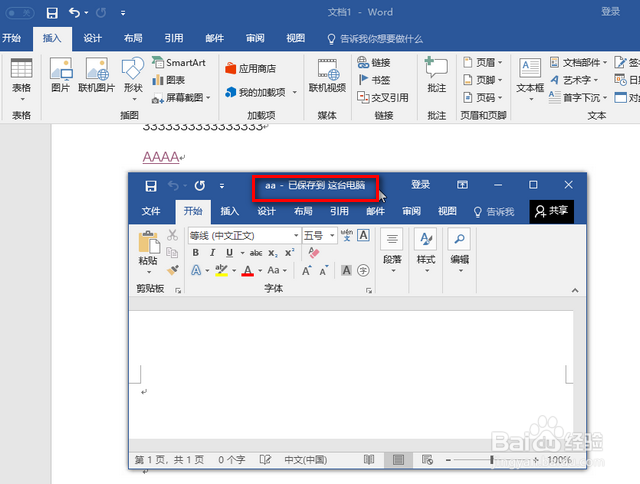
Task: Open 文件 tab in the aa window
Action: tap(151, 211)
